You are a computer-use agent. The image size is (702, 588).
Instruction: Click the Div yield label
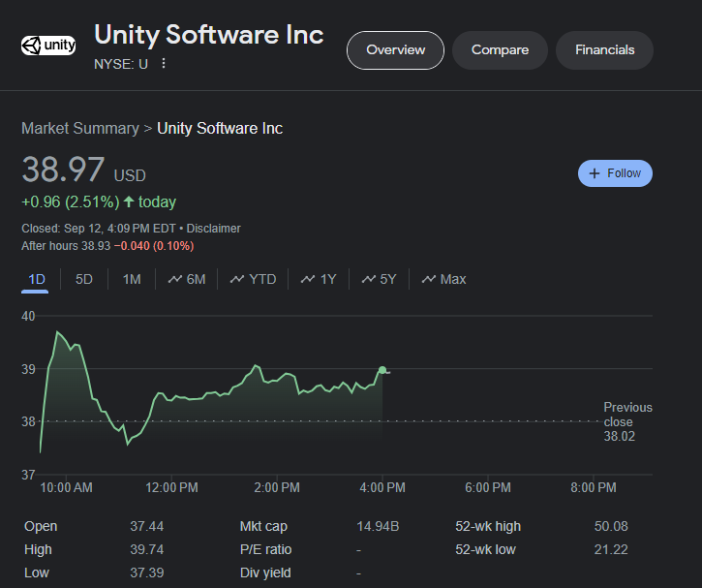265,573
